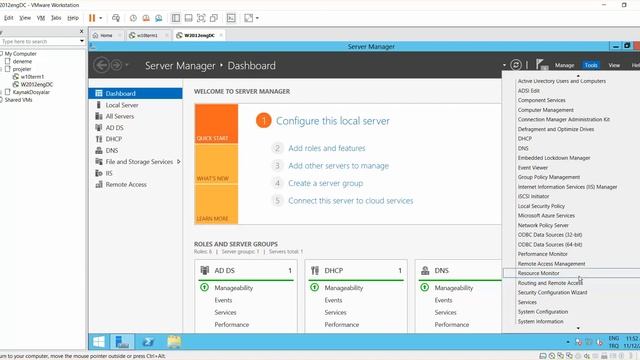Close the Tools menu
Screen dimensions: 640x360
[x=591, y=65]
